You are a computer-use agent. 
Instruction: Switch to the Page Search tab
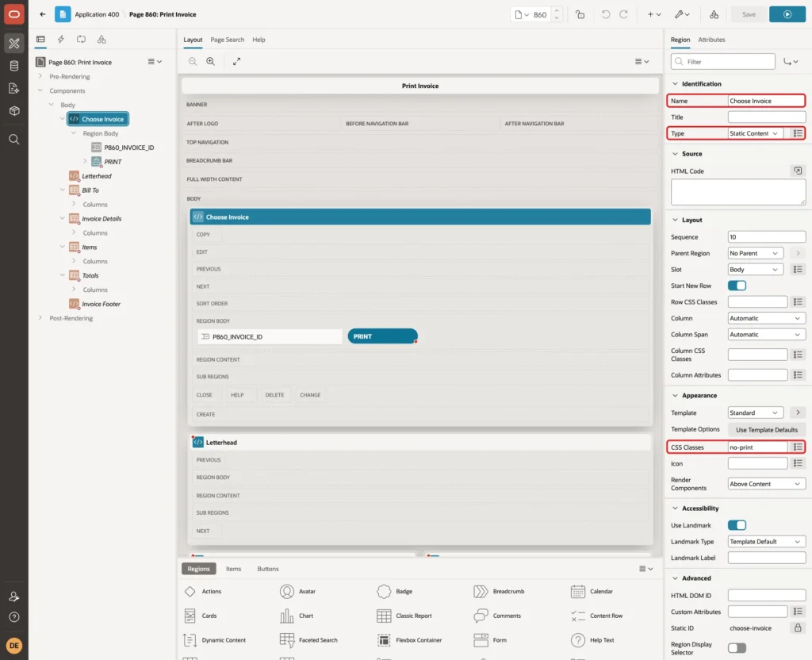[x=227, y=40]
